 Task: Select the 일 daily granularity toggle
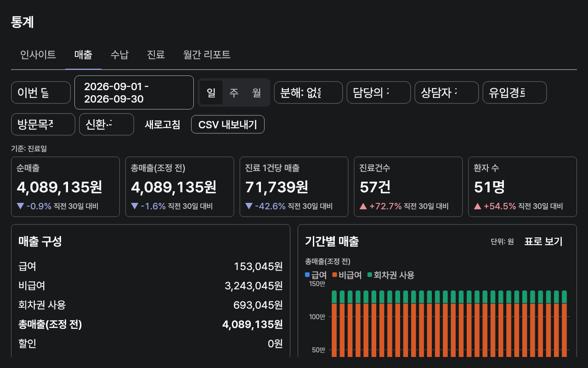(x=211, y=92)
